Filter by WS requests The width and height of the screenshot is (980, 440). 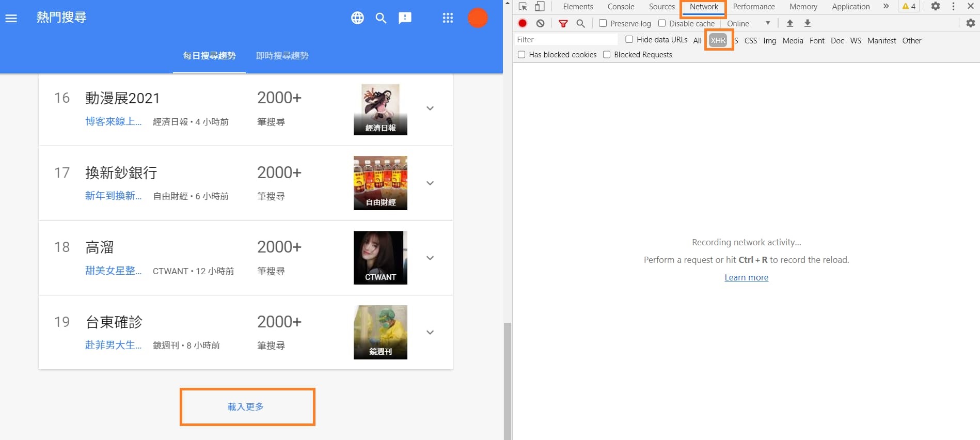coord(856,40)
